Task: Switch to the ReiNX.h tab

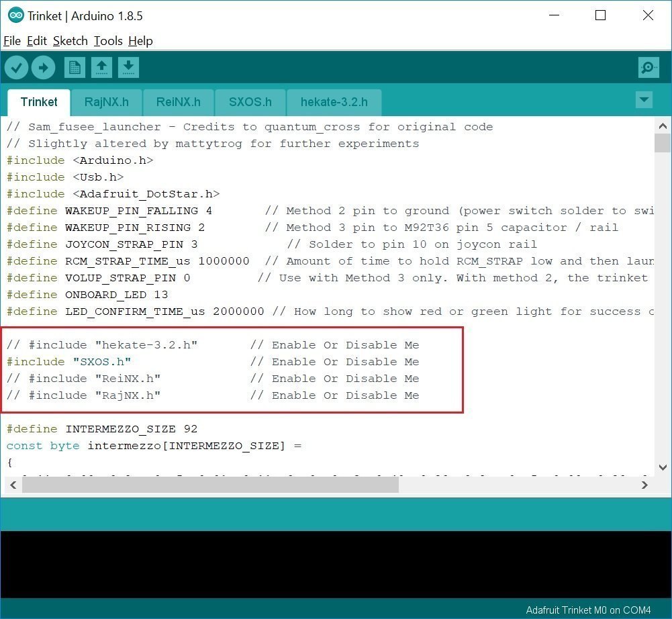Action: pos(179,103)
